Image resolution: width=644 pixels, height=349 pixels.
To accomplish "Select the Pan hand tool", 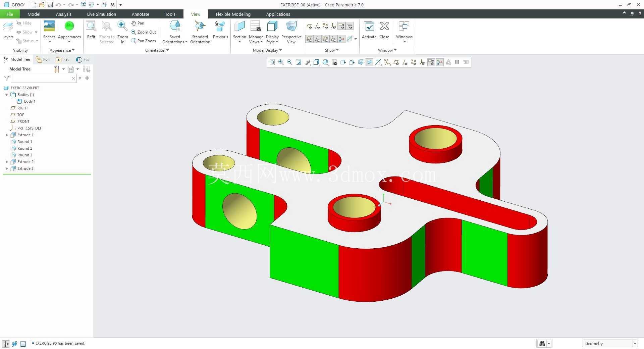I will (x=138, y=23).
